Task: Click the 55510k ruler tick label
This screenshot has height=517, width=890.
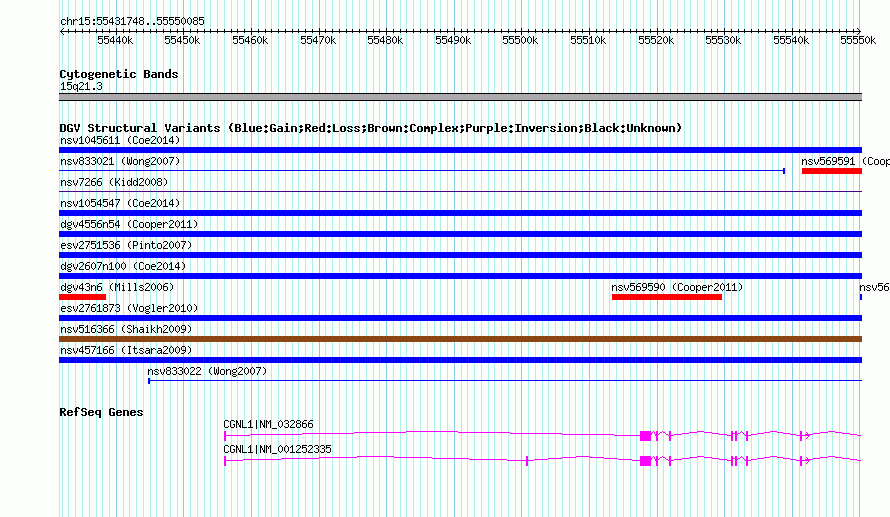Action: 588,40
